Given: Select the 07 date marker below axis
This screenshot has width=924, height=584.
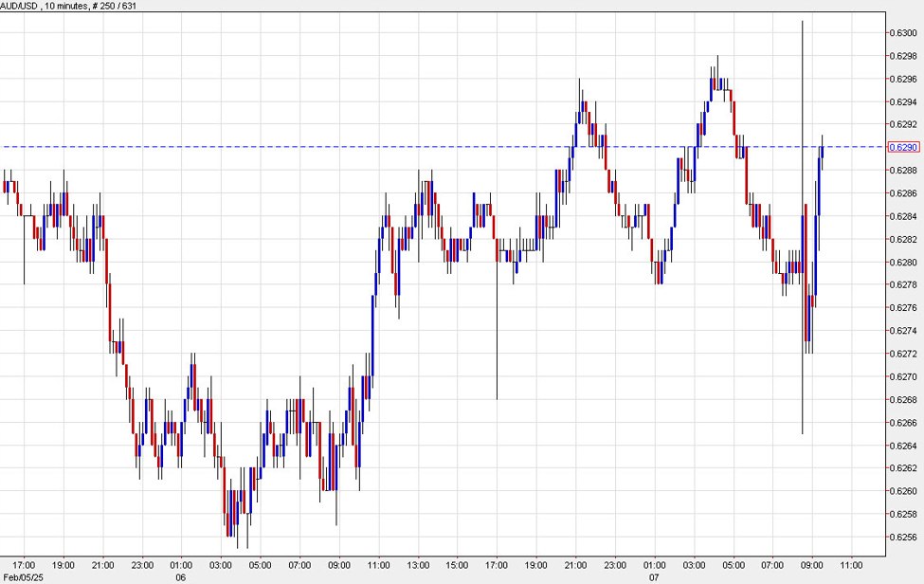Looking at the screenshot, I should [x=654, y=575].
